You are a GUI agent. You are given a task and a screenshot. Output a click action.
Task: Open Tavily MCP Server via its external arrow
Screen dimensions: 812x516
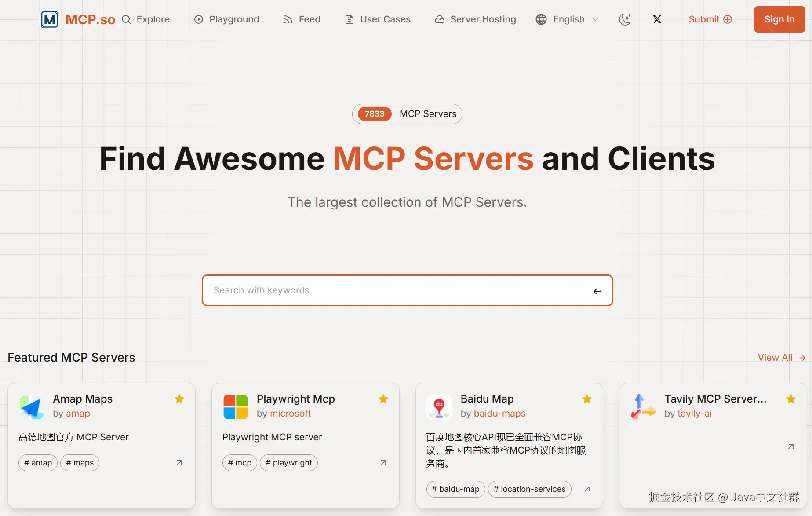(791, 446)
